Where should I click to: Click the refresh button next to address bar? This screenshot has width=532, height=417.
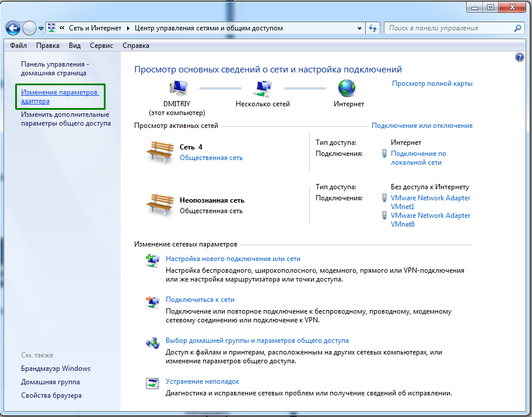point(373,28)
